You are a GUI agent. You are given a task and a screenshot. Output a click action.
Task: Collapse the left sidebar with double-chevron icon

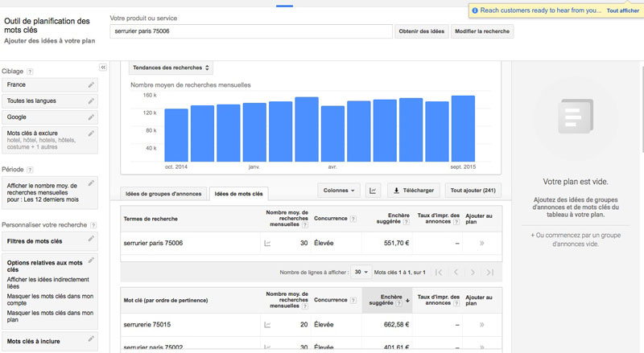coord(103,68)
